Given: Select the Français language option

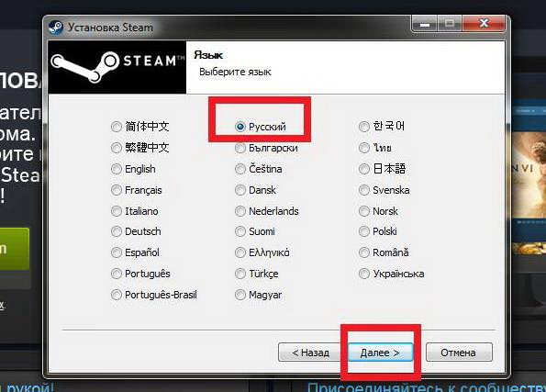Looking at the screenshot, I should pos(117,190).
